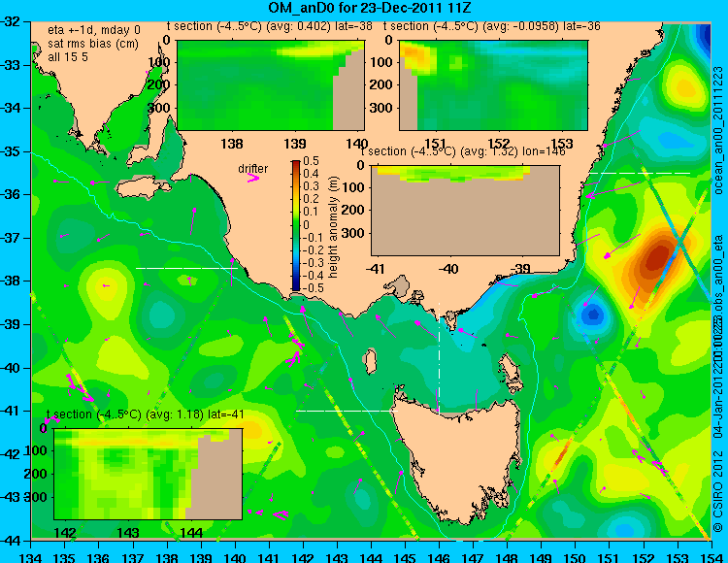The width and height of the screenshot is (728, 563).
Task: Click the 'eta +-1d, mday 0' annotation
Action: pos(94,30)
